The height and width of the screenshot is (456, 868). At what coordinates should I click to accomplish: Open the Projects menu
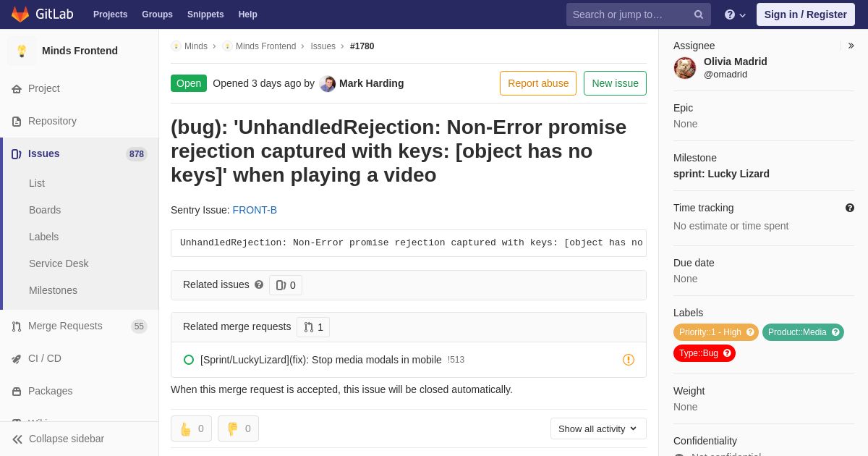click(x=110, y=14)
